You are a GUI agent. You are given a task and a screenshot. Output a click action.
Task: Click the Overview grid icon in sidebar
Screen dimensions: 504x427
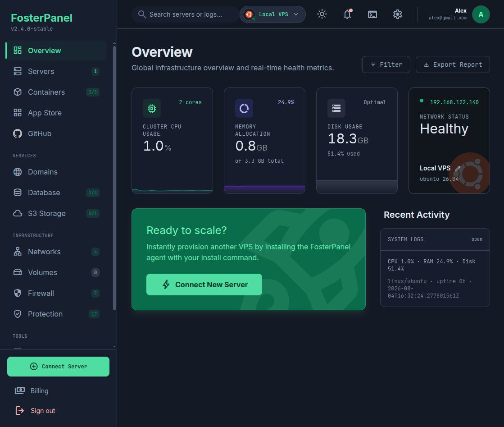pos(18,51)
